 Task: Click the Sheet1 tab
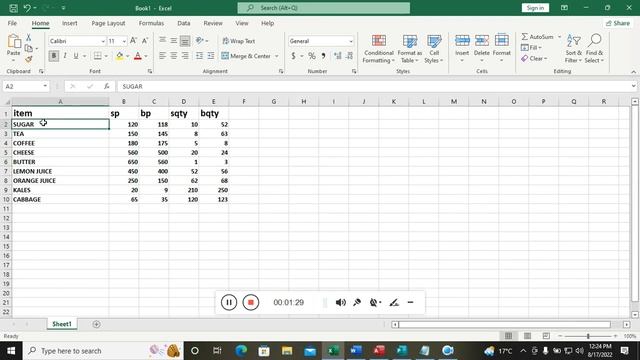coord(62,324)
